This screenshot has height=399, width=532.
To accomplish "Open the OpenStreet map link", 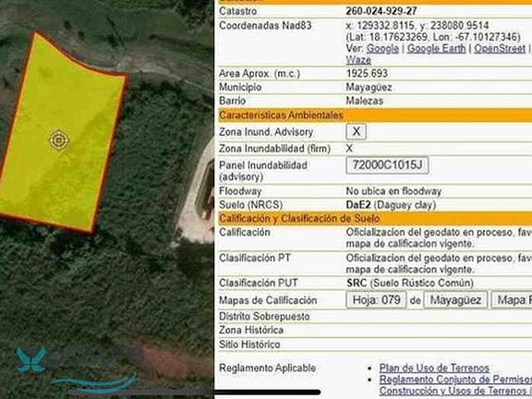I will coord(500,49).
